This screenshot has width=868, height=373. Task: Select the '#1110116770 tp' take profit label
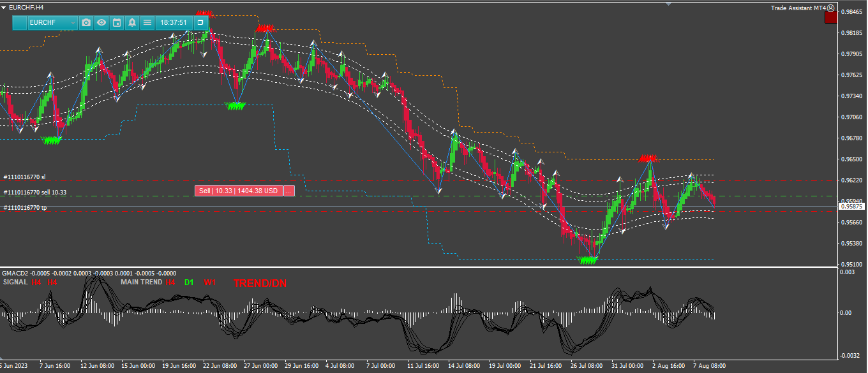pos(24,207)
